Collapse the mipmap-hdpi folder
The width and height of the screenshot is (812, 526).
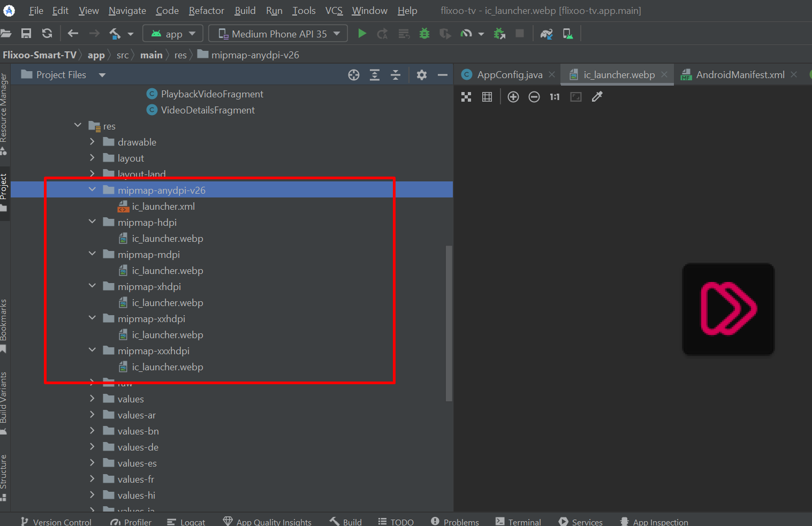[92, 222]
